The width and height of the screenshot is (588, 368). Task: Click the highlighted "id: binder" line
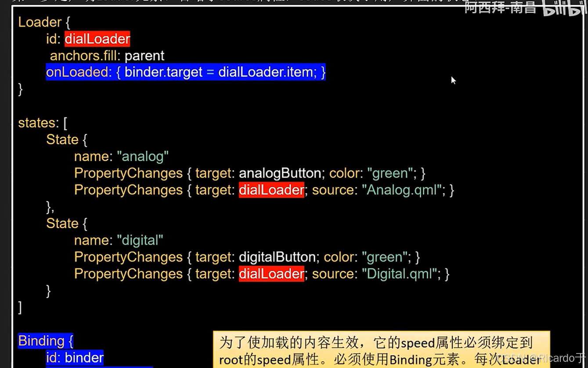[75, 358]
